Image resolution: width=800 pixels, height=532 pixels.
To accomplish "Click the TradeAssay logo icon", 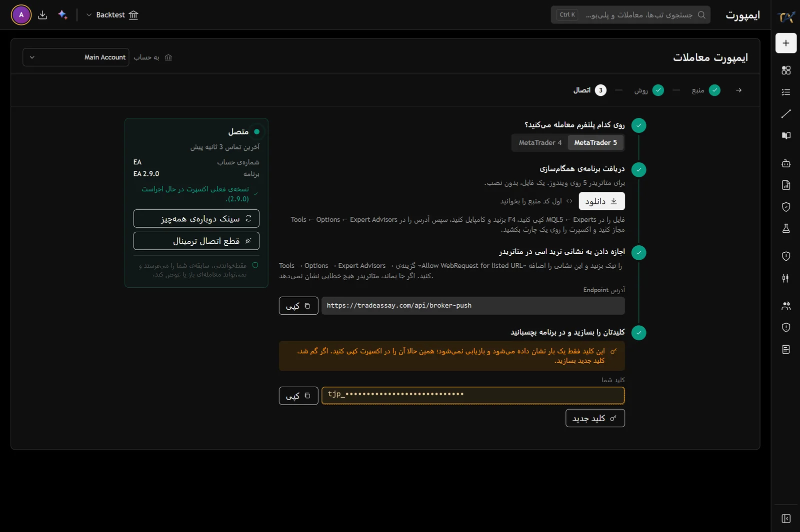I will [x=786, y=17].
